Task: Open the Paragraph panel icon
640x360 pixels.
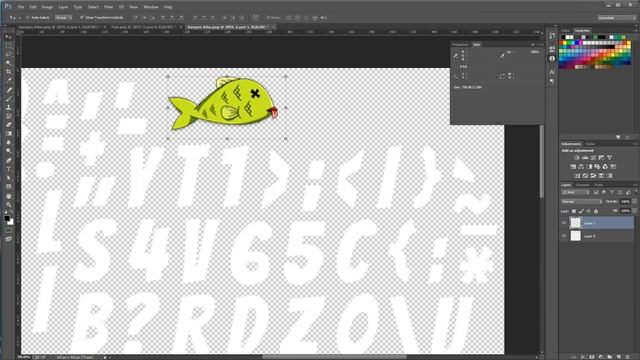Action: click(552, 81)
